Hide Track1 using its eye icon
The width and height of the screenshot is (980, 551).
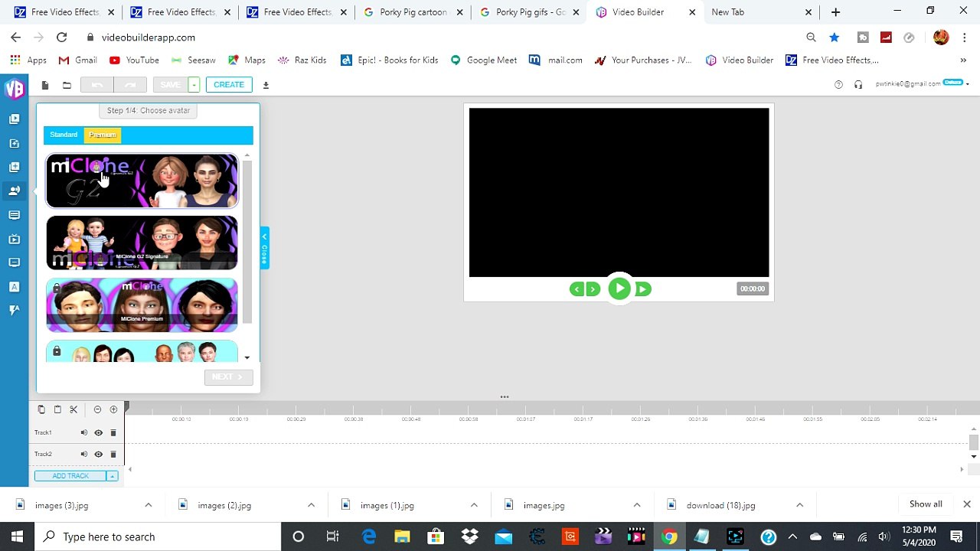(x=98, y=433)
